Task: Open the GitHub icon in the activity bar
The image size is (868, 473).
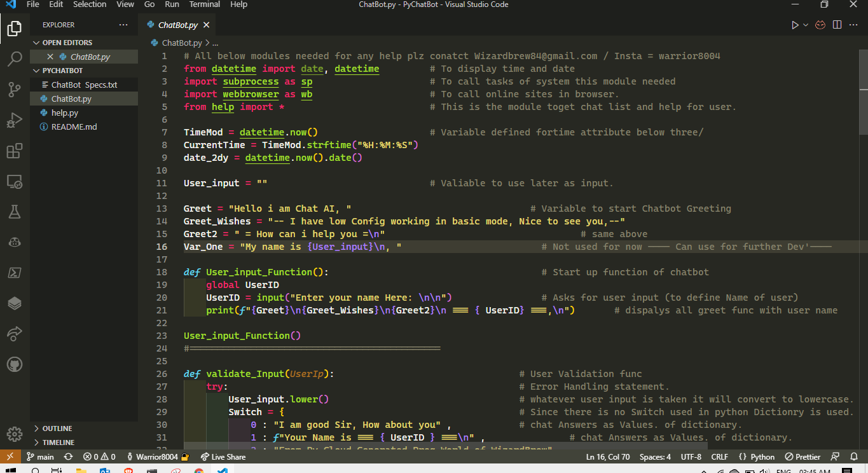Action: 14,364
